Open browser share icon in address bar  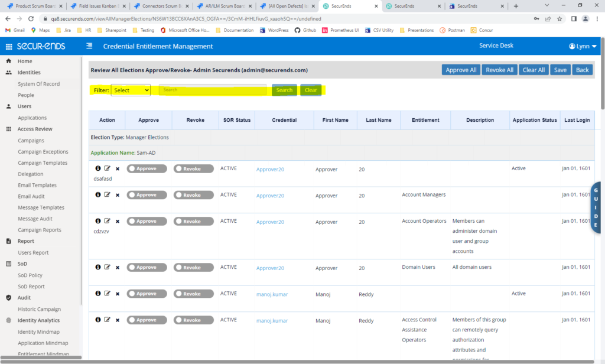[x=548, y=18]
